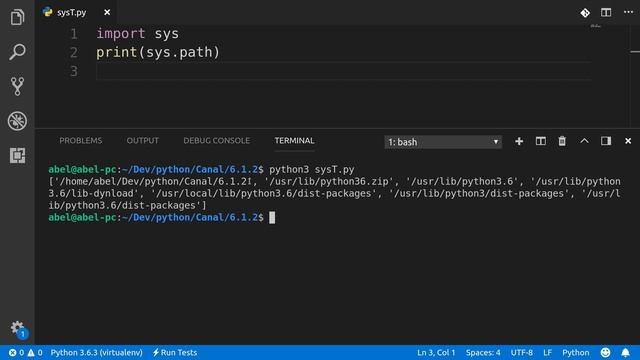
Task: Click line number 1 in gutter
Action: click(73, 33)
